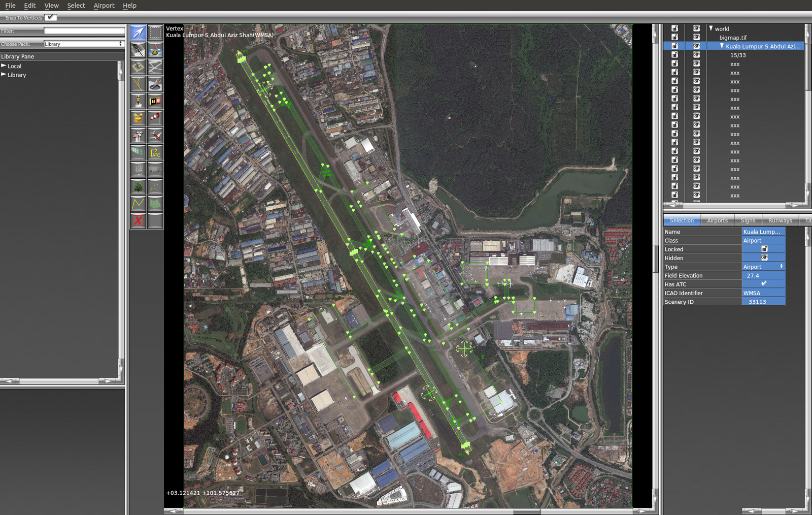Screen dimensions: 812x515
Task: Expand the Local library tree item
Action: click(x=4, y=66)
